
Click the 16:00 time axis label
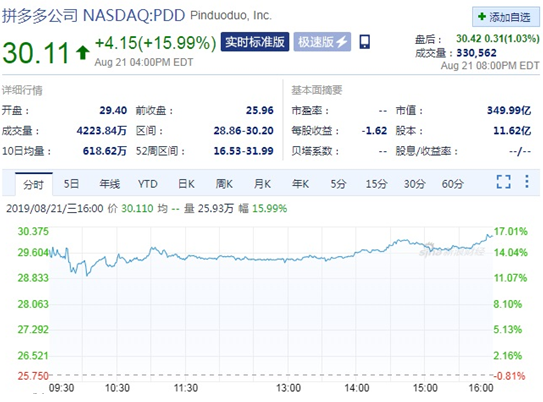pyautogui.click(x=481, y=388)
